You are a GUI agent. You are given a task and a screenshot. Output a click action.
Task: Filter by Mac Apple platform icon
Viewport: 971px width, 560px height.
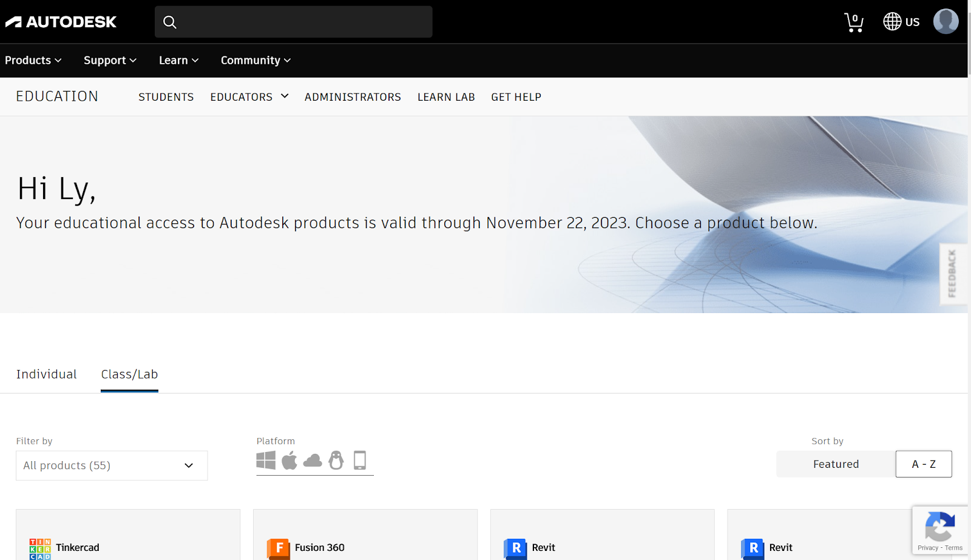click(289, 460)
